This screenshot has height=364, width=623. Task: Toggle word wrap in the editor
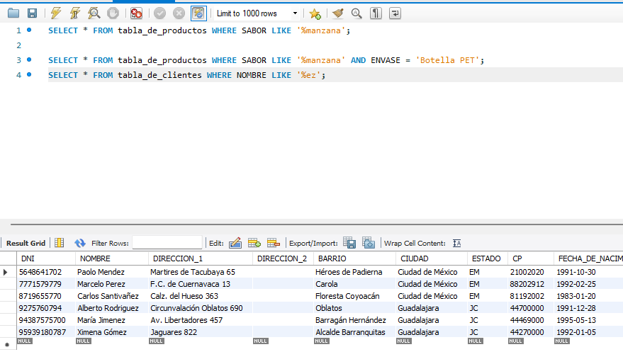(395, 13)
